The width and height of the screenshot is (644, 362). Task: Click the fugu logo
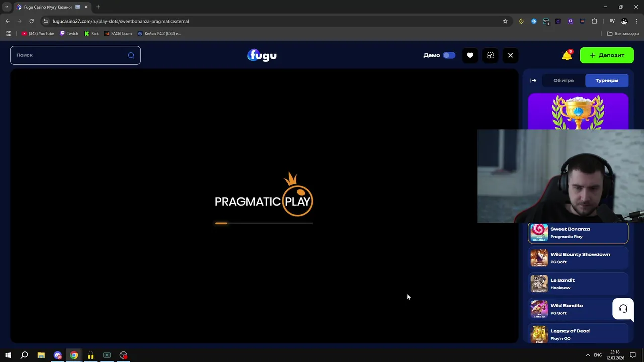click(x=262, y=55)
